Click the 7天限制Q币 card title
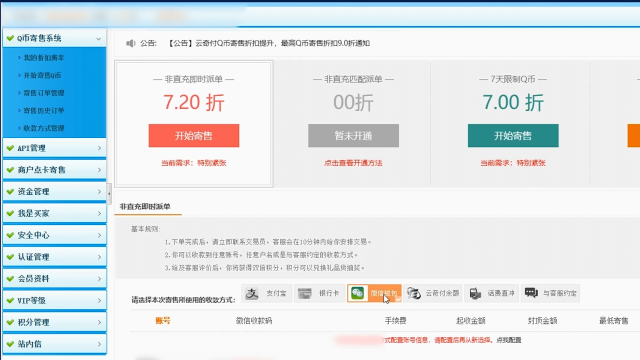Viewport: 640px width, 360px height. coord(513,79)
